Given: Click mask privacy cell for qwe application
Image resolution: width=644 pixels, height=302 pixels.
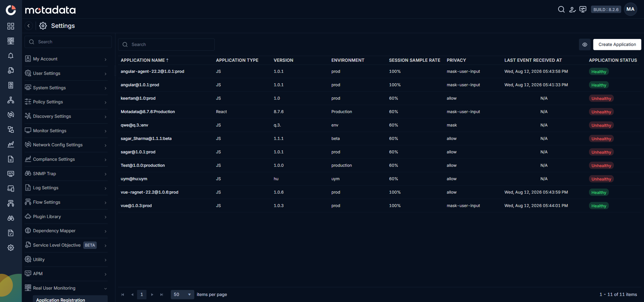Looking at the screenshot, I should coord(452,125).
